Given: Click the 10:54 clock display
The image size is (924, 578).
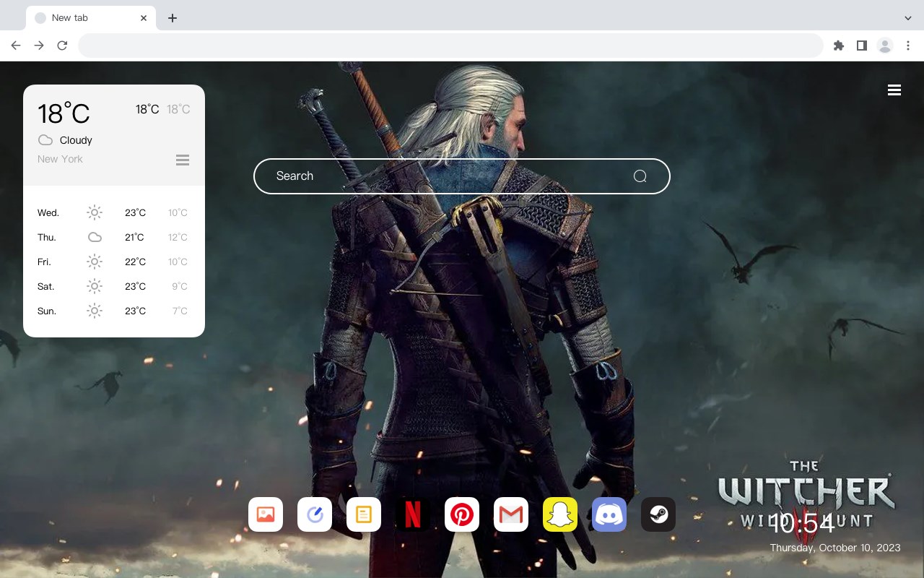Looking at the screenshot, I should pos(801,523).
